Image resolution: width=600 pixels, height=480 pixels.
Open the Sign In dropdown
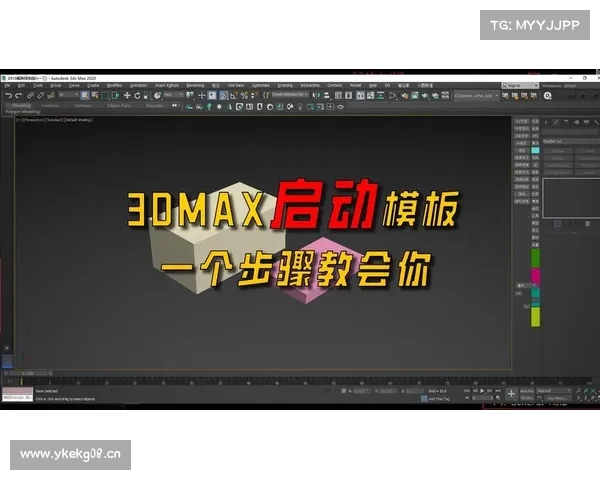pos(520,85)
